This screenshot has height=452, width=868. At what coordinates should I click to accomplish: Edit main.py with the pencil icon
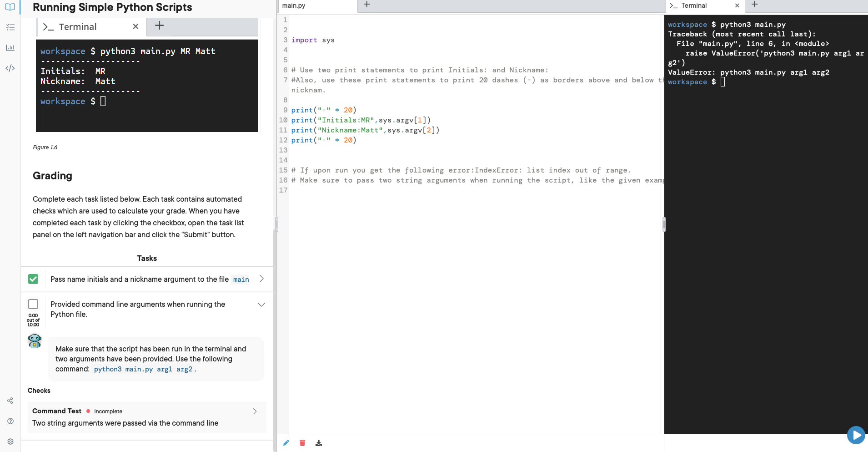pos(286,442)
